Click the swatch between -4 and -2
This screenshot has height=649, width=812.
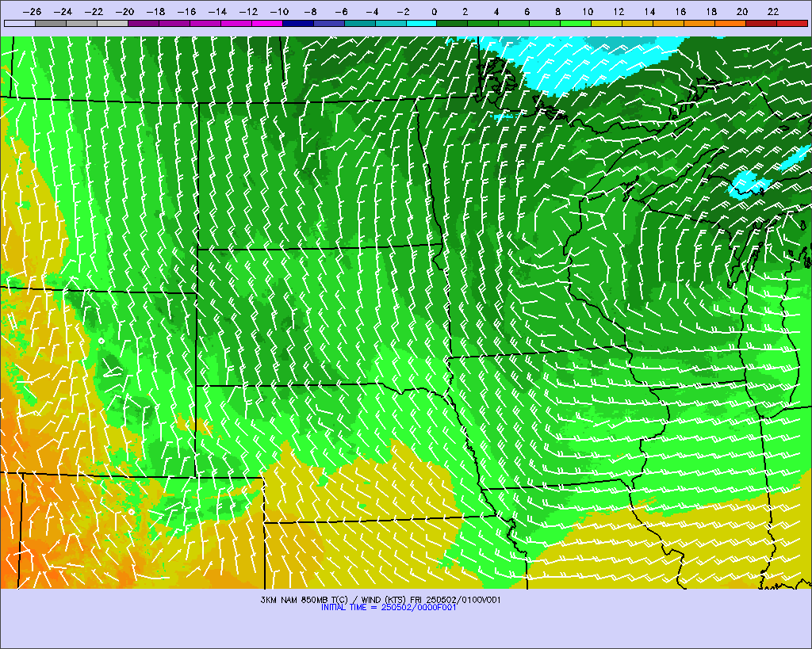[390, 23]
